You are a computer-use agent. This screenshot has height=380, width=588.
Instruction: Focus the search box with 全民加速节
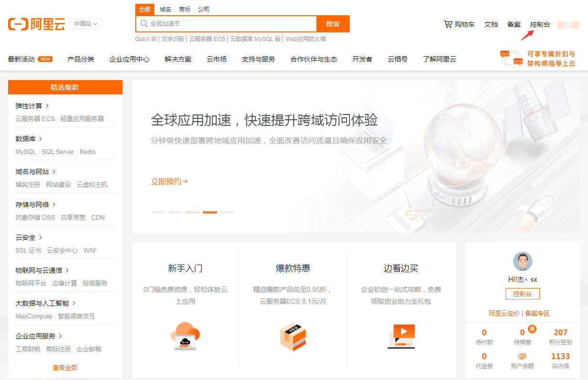click(x=226, y=24)
